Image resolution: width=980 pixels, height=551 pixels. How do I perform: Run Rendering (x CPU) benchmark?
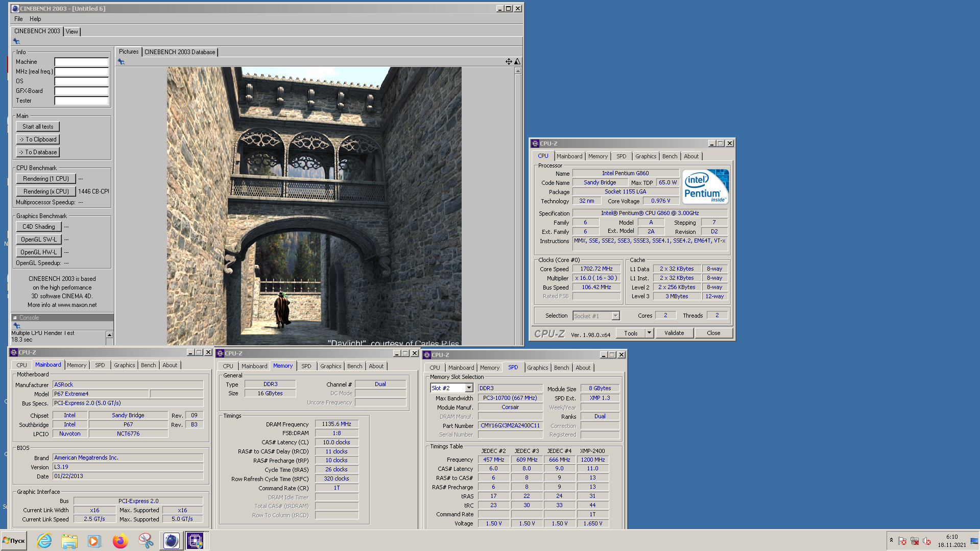click(46, 191)
